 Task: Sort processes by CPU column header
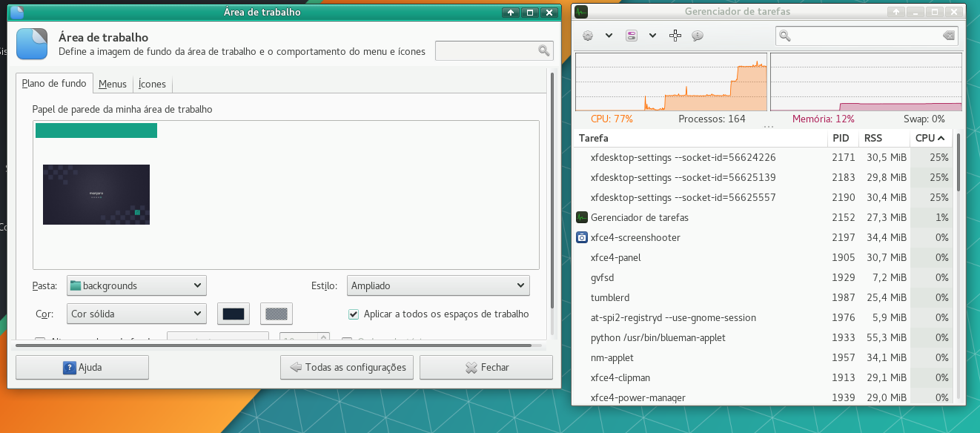(930, 138)
